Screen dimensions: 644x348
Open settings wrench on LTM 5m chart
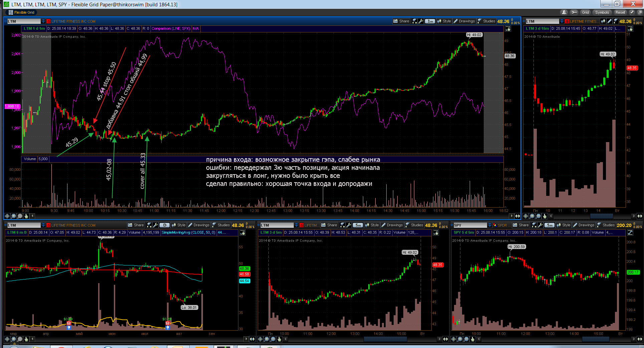click(349, 225)
